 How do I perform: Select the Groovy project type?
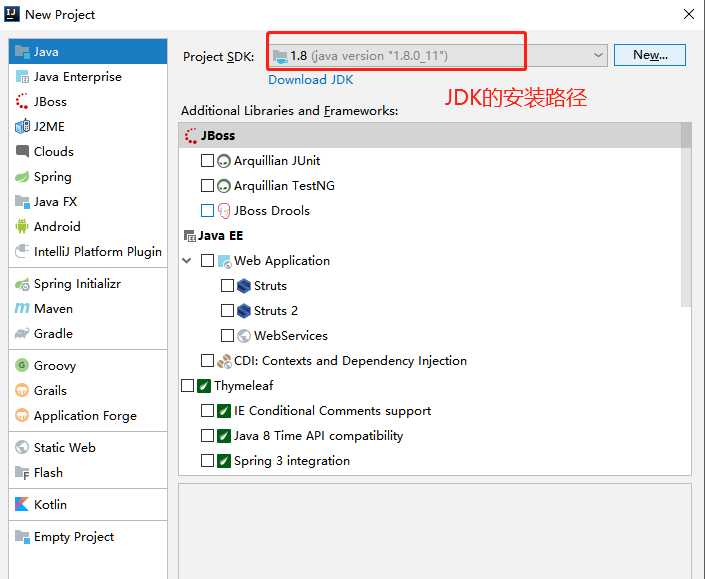[88, 365]
